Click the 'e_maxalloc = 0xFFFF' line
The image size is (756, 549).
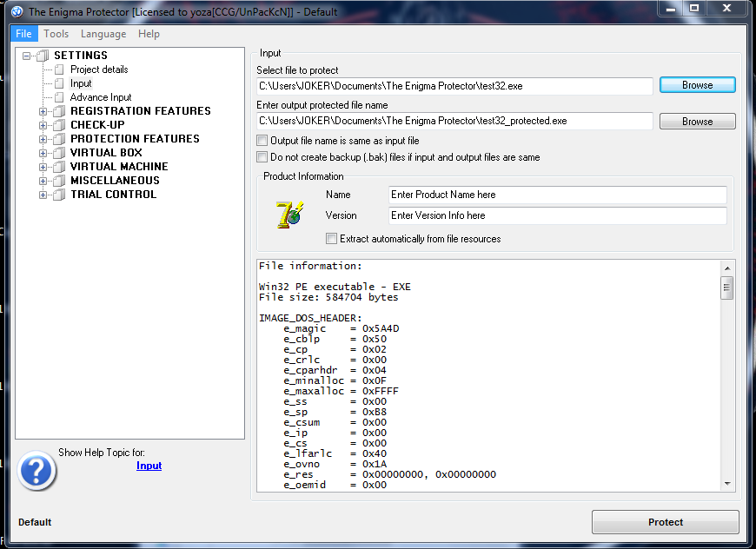tap(342, 392)
